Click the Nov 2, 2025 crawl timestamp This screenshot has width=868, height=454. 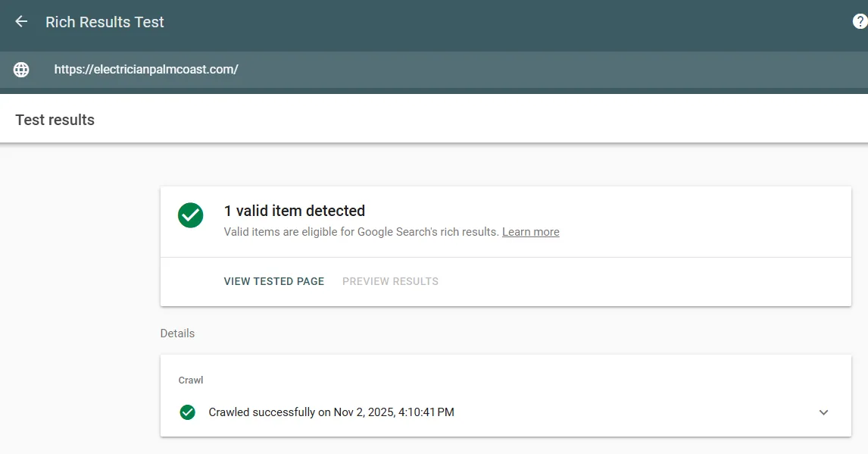[x=366, y=412]
